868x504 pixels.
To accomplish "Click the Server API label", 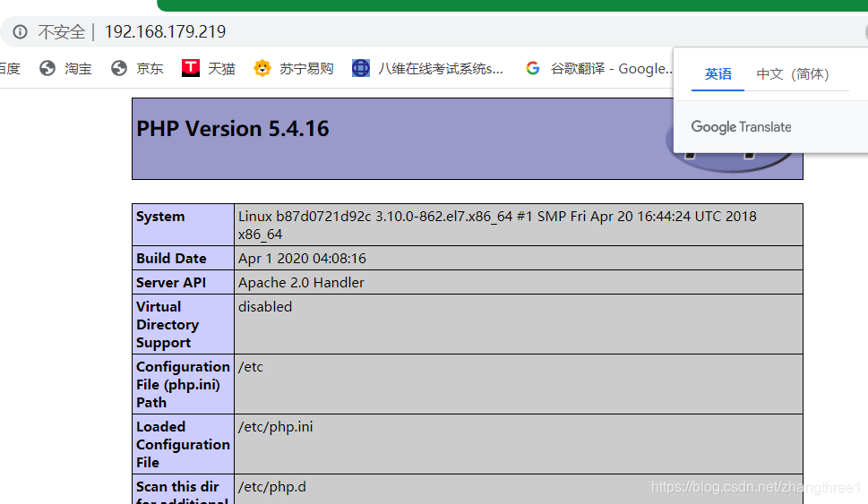I will [x=171, y=283].
